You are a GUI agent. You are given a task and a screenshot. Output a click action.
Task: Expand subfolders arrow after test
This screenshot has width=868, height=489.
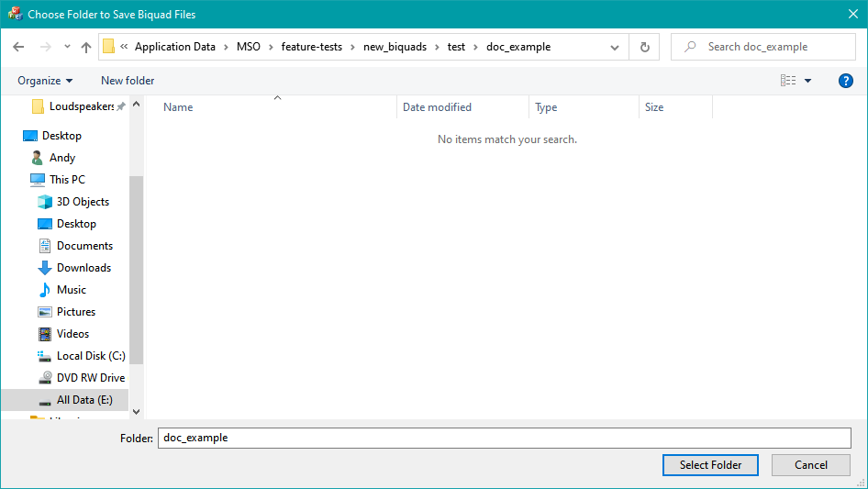[475, 47]
